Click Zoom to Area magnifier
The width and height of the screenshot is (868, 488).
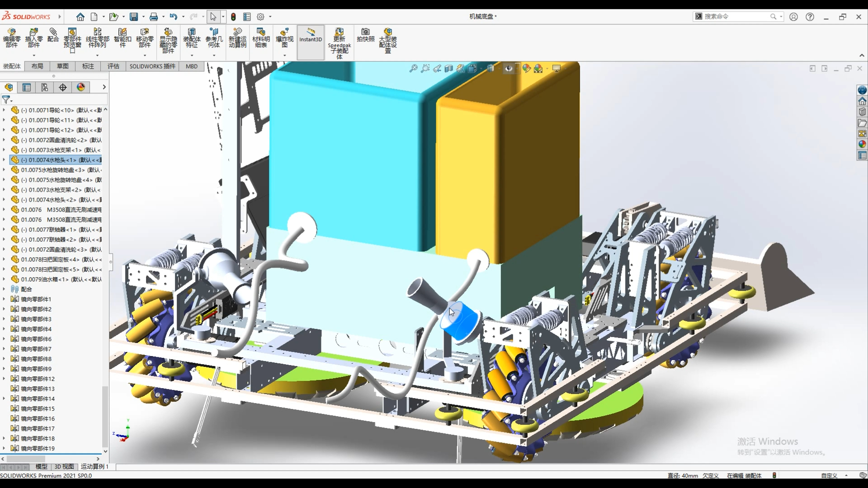(425, 68)
